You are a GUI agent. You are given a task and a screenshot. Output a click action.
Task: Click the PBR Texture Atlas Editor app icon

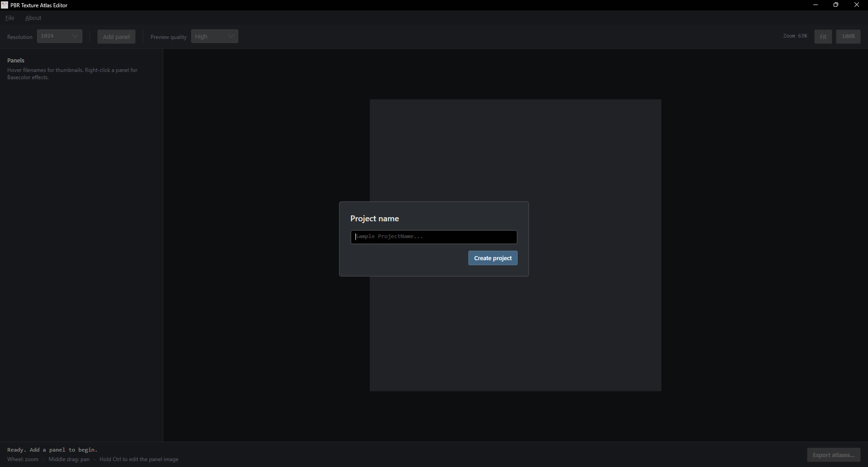click(4, 5)
